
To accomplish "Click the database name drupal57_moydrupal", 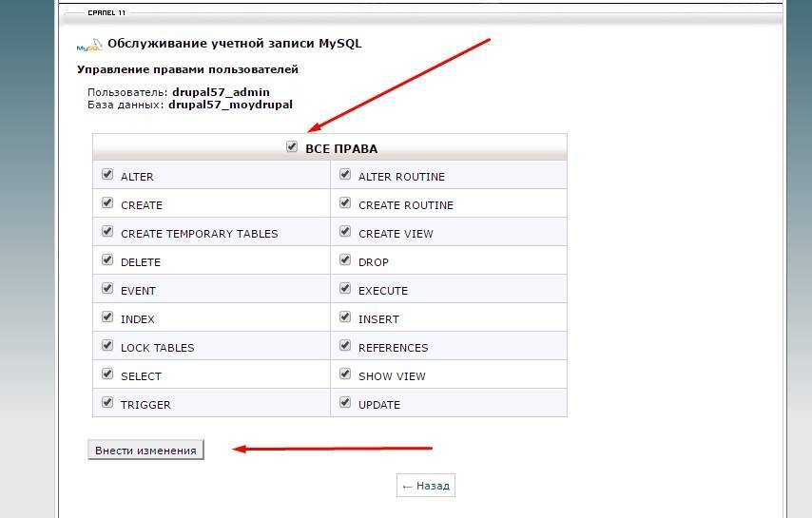I will coord(230,105).
